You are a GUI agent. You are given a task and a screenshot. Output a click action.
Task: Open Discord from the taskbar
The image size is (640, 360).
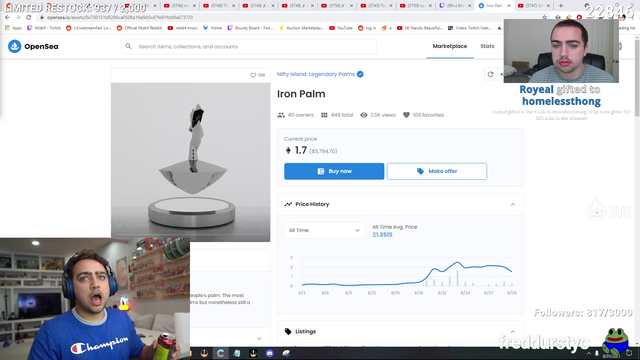click(x=269, y=353)
